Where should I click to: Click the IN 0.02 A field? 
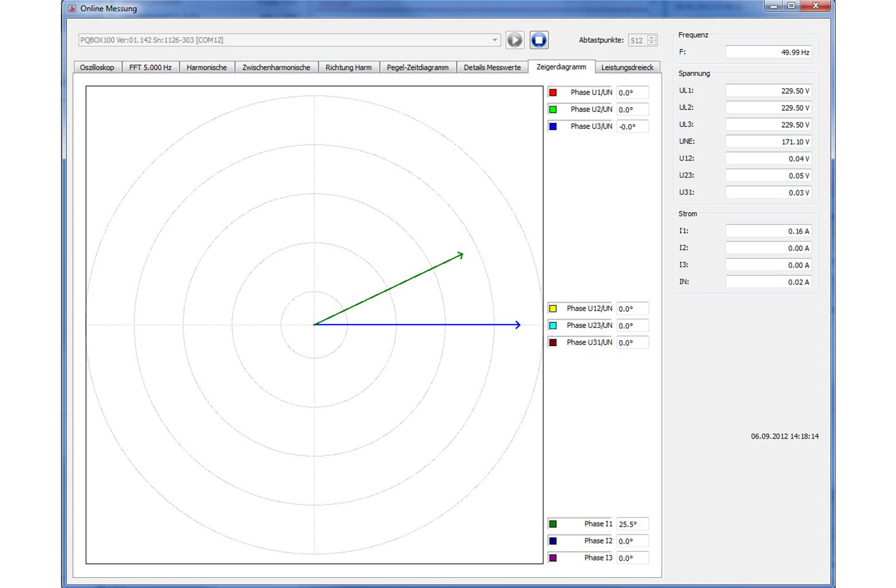click(x=768, y=282)
